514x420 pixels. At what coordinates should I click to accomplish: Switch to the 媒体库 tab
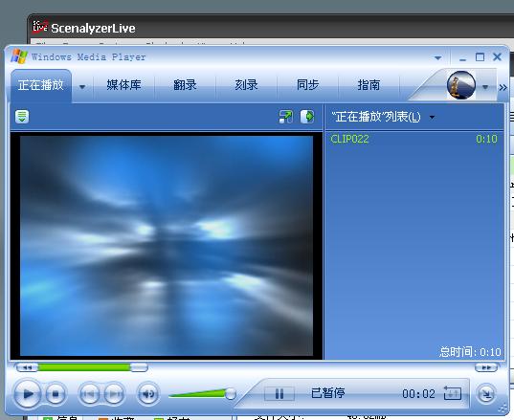(123, 85)
